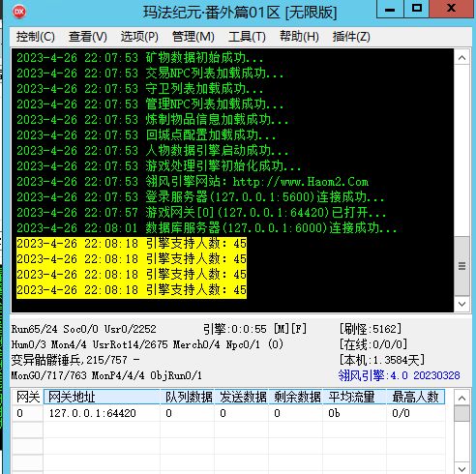Click the 游戏网关[0] 已打开 log line

tap(201, 213)
